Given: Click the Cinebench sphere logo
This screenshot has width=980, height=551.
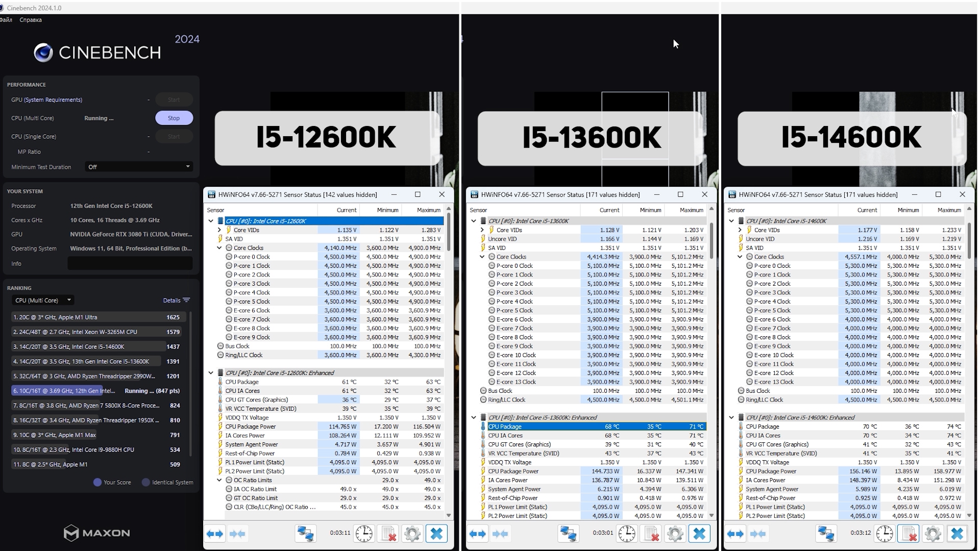Looking at the screenshot, I should point(43,53).
